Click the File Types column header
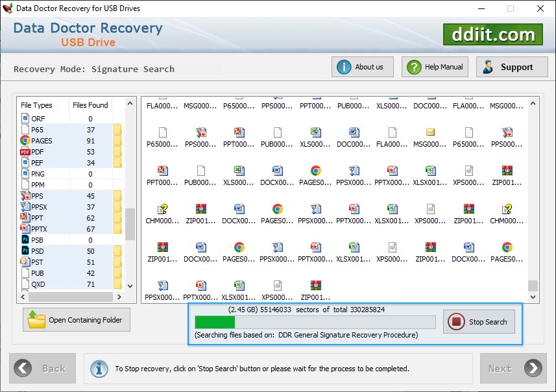 click(x=37, y=105)
